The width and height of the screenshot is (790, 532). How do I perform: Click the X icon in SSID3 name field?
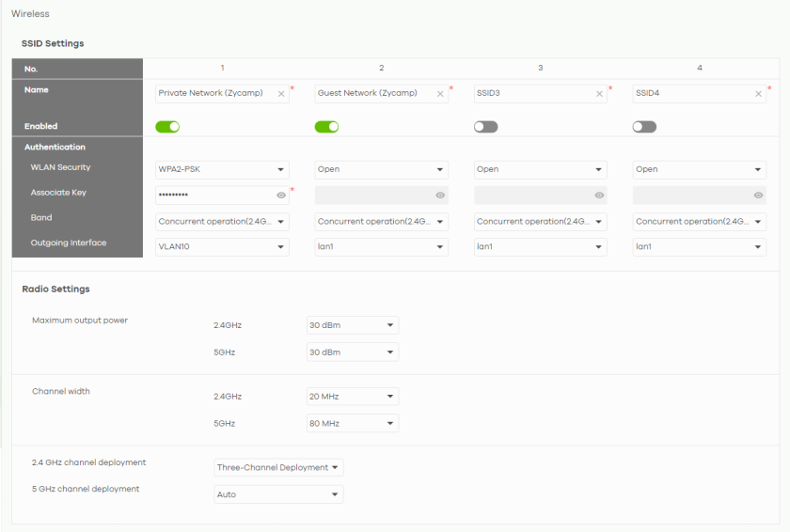tap(599, 94)
